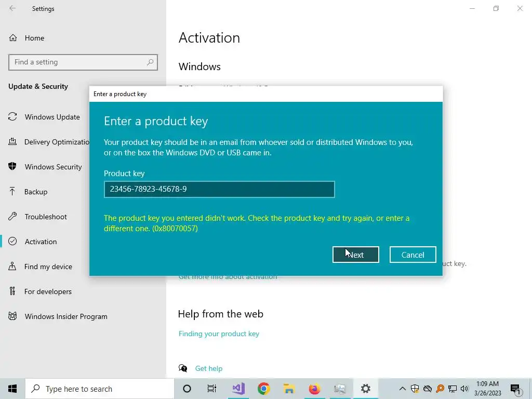Click the Settings gear on the taskbar
Image resolution: width=532 pixels, height=399 pixels.
(365, 389)
